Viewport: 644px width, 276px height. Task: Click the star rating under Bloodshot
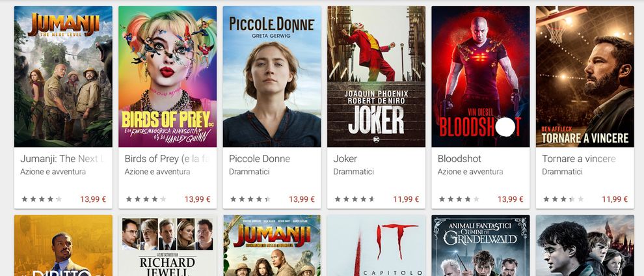(459, 199)
